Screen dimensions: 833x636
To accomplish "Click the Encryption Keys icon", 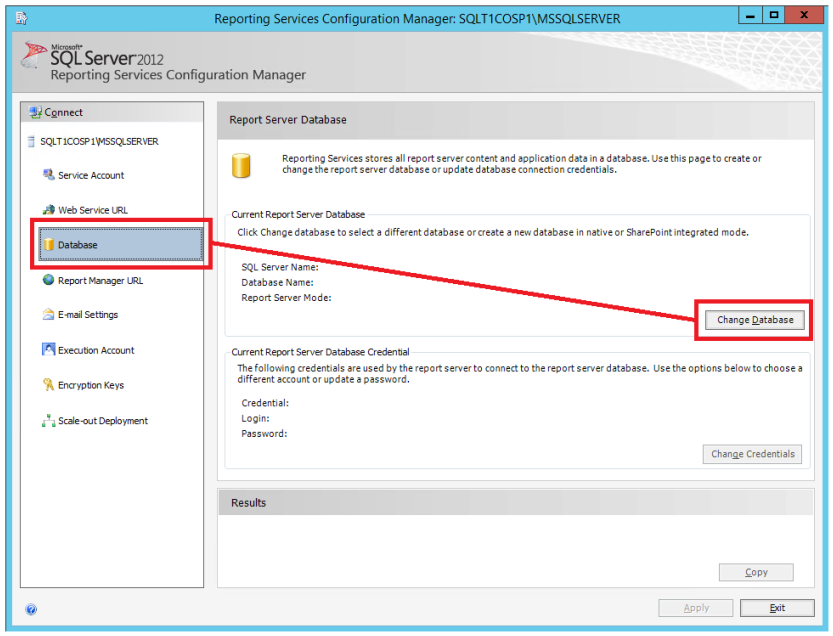I will 48,385.
